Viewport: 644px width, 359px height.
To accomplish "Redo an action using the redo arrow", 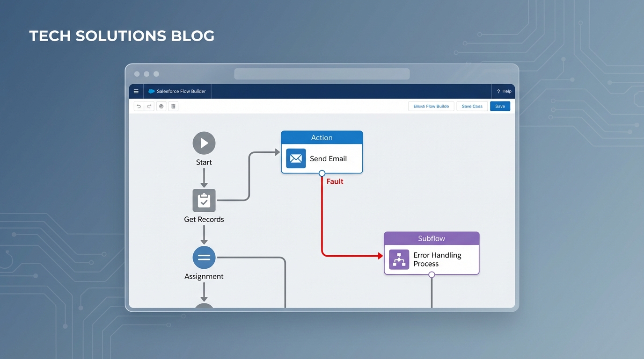I will (x=149, y=106).
